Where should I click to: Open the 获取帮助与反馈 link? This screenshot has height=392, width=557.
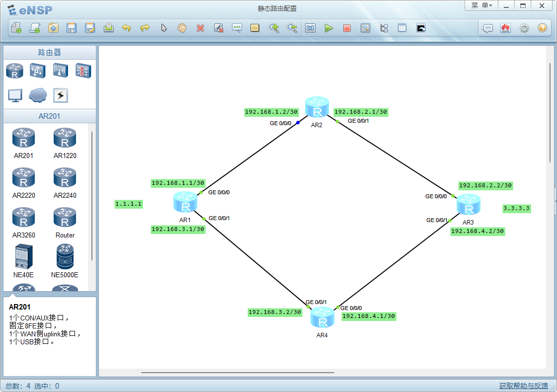point(524,386)
